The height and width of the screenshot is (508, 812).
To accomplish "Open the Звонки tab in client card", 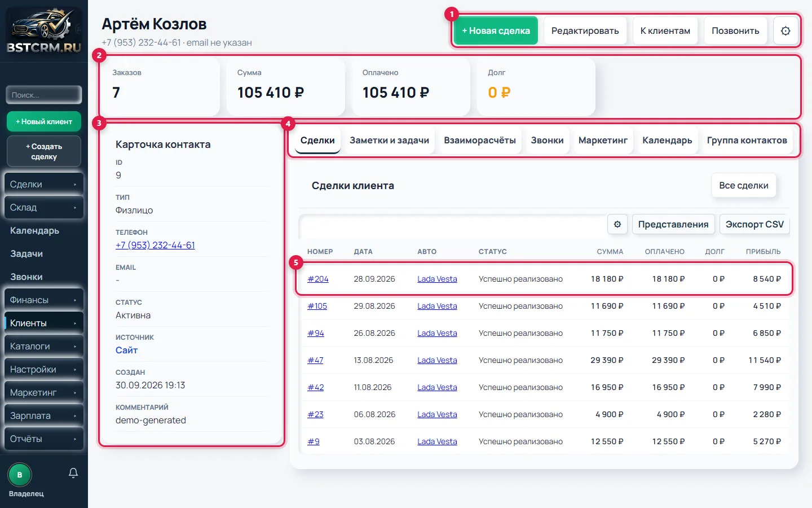I will 547,141.
